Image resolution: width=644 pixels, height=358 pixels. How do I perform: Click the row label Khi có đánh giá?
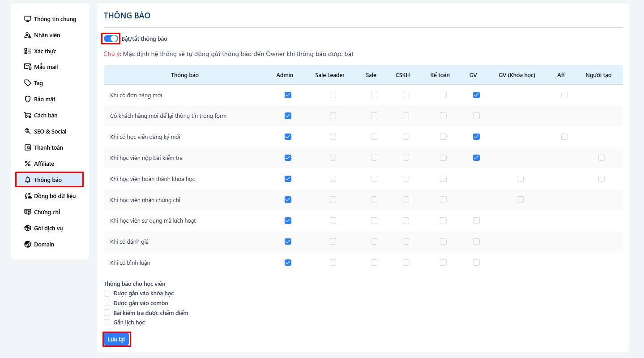pos(129,242)
